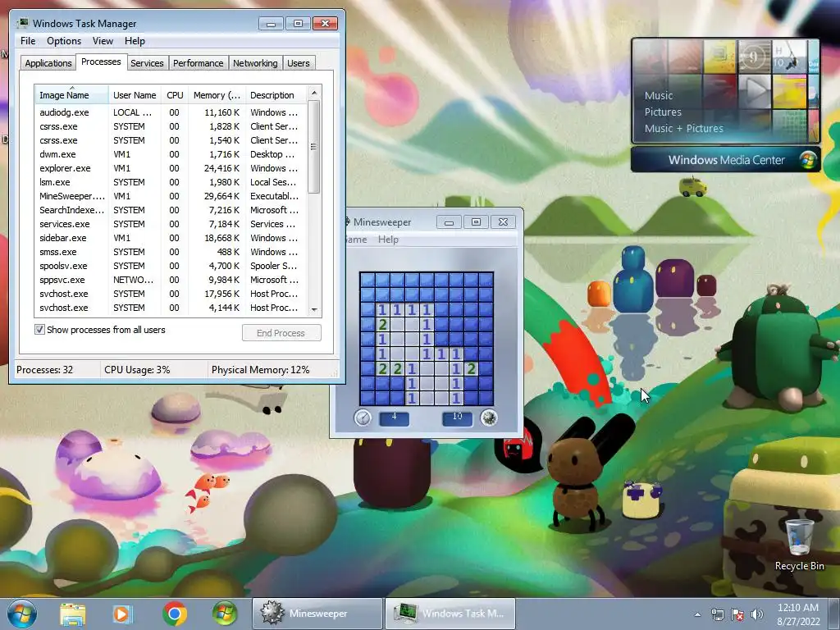Click the Minesweeper title bar icon

(x=348, y=221)
